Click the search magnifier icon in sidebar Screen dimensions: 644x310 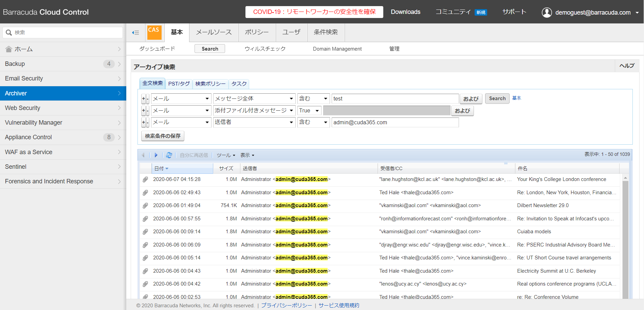[x=9, y=32]
